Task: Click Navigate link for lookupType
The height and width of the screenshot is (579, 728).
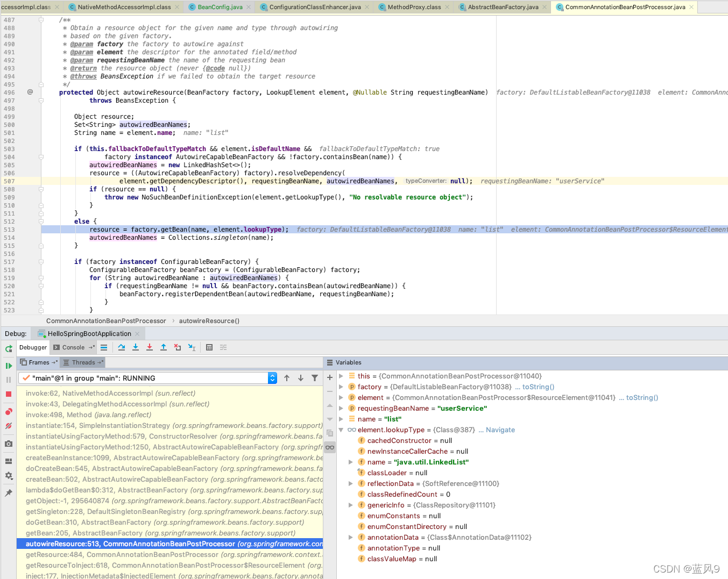Action: coord(500,430)
